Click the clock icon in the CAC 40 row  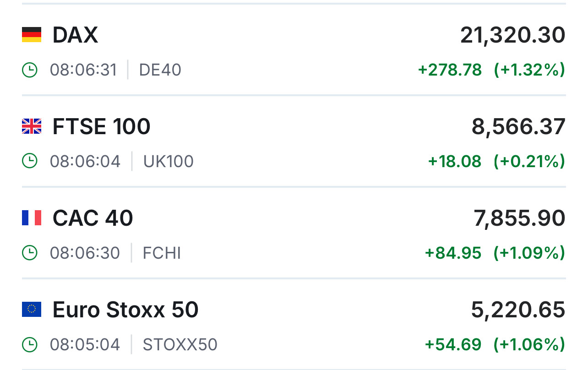coord(30,253)
